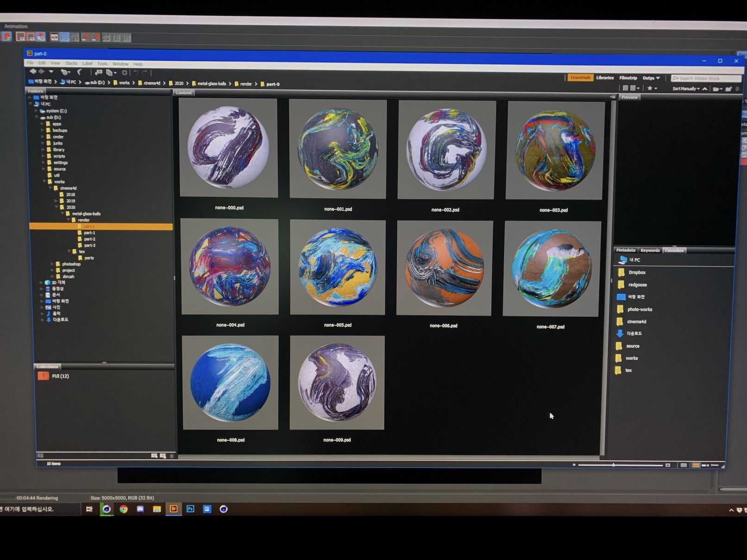Open the Stacks menu
The height and width of the screenshot is (560, 747).
pyautogui.click(x=71, y=63)
